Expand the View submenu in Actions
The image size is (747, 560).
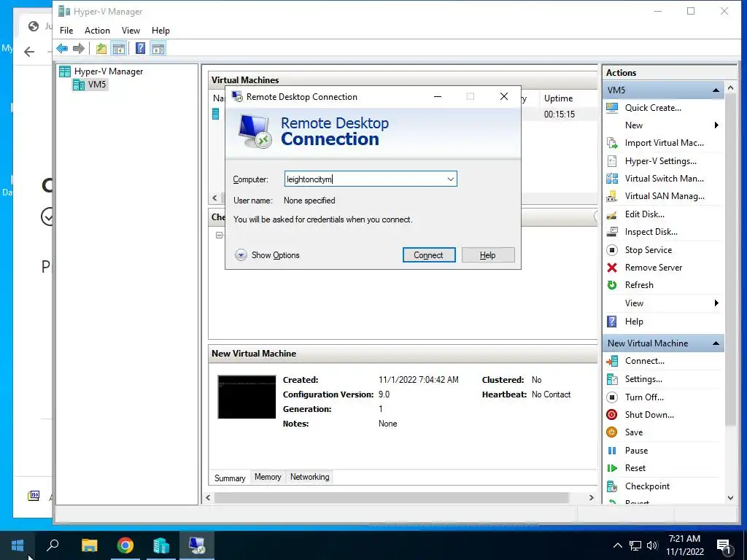716,303
